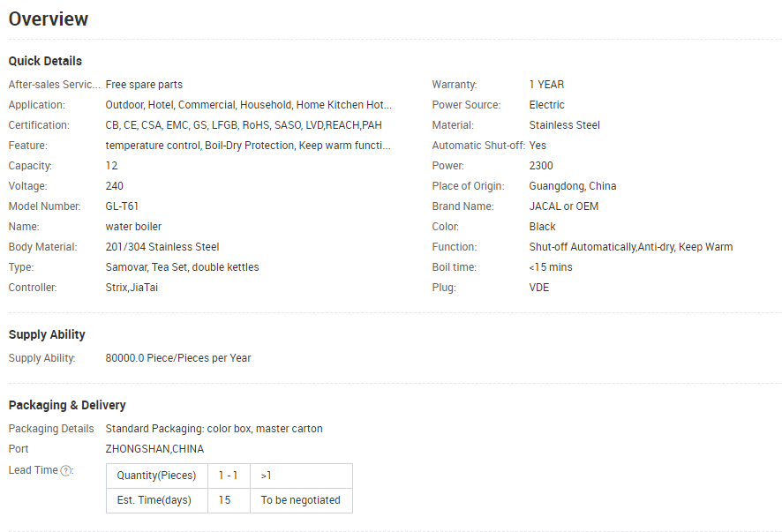
Task: Click the Supply Ability section heading
Action: pyautogui.click(x=47, y=334)
